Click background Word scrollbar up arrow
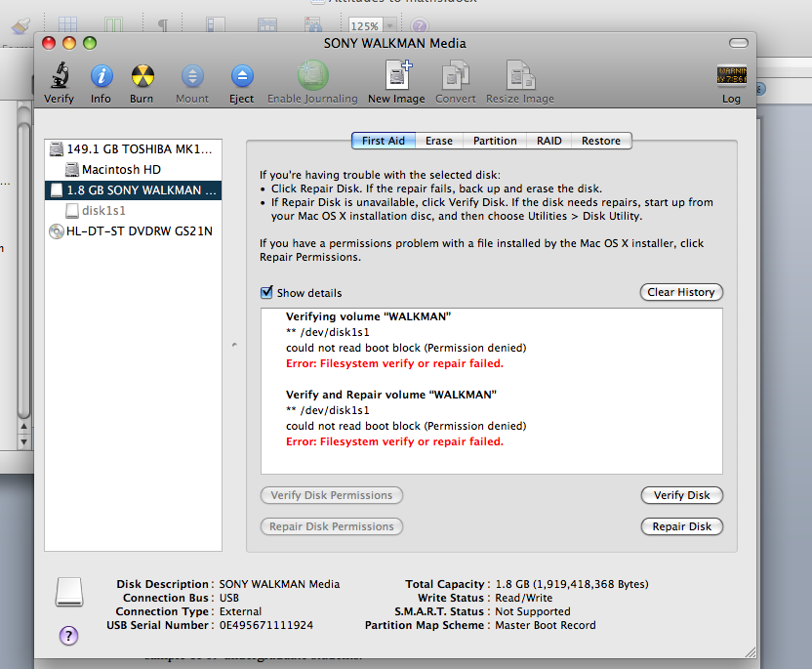 23,426
